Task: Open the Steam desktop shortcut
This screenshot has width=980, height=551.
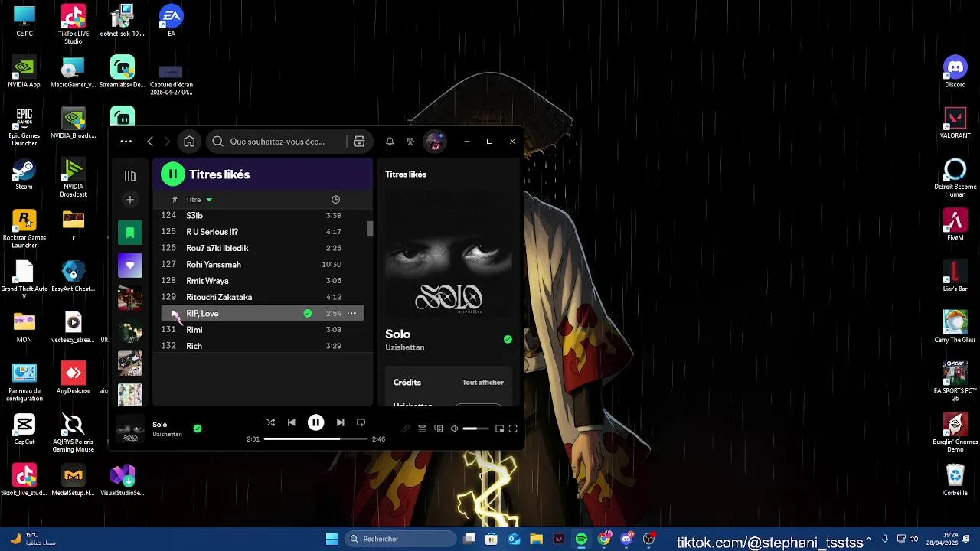Action: (24, 174)
